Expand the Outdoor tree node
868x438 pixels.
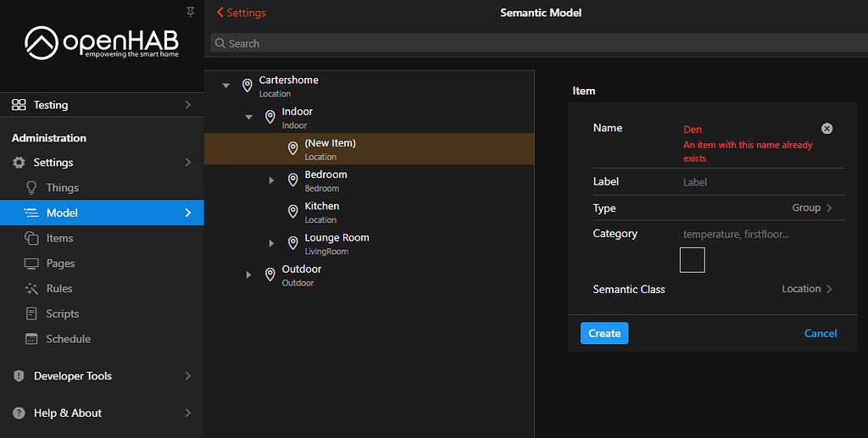pyautogui.click(x=248, y=275)
